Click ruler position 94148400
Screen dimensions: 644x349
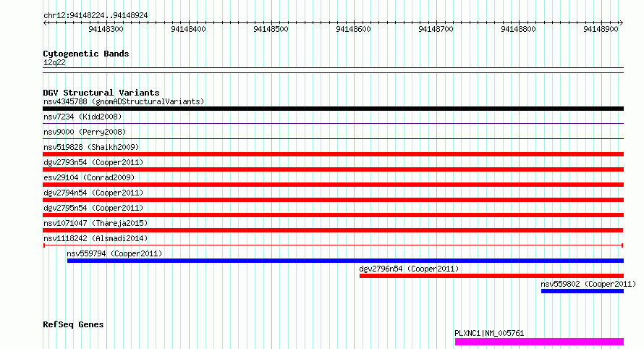(x=189, y=29)
